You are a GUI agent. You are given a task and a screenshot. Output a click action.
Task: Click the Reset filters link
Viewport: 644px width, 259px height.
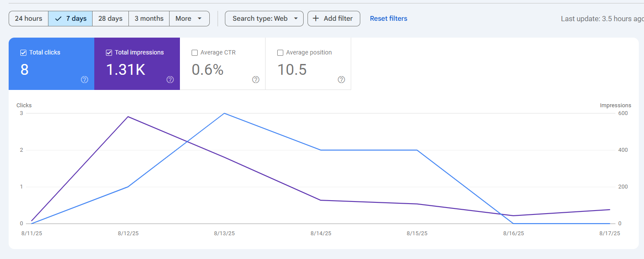(388, 19)
